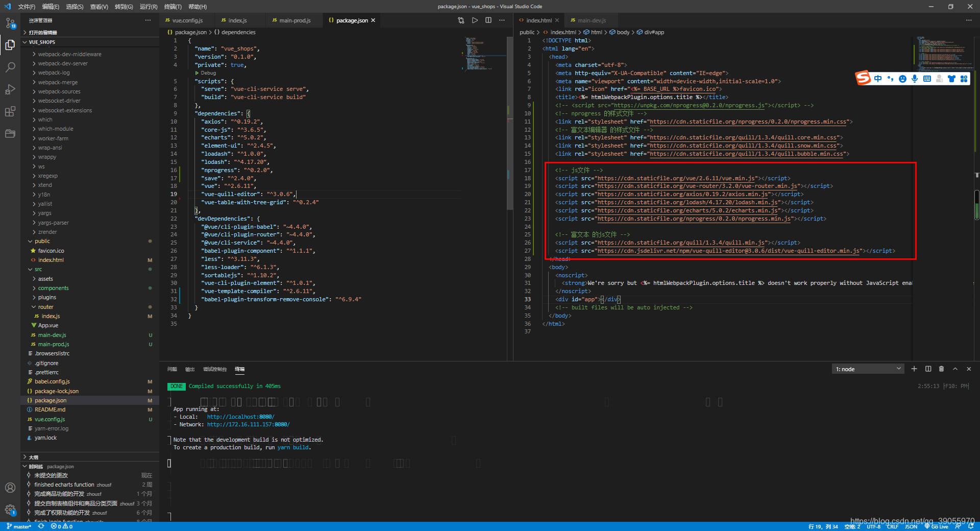Click the run triangle icon in editor toolbar
This screenshot has width=980, height=531.
pos(475,20)
